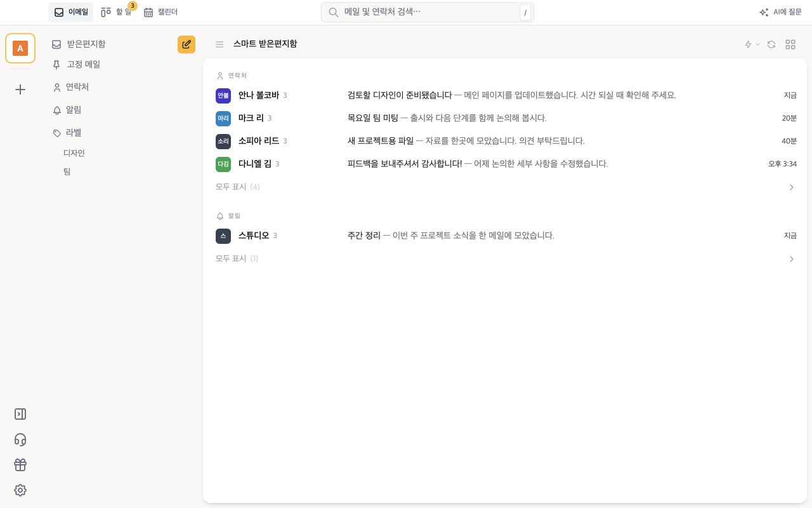Click 모두 표시 (1) under 알림
812x508 pixels.
tap(237, 258)
